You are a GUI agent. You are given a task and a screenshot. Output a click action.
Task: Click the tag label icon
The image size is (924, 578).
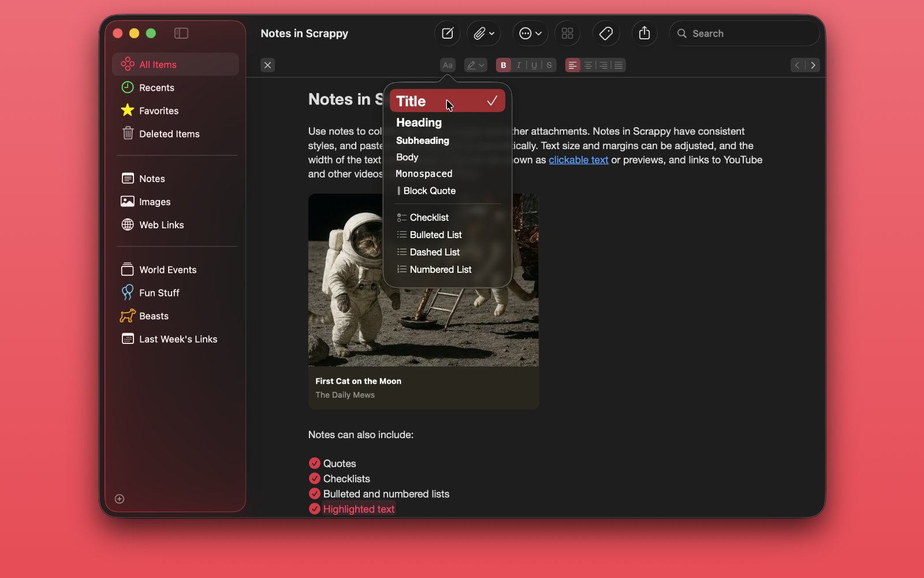[x=606, y=33]
